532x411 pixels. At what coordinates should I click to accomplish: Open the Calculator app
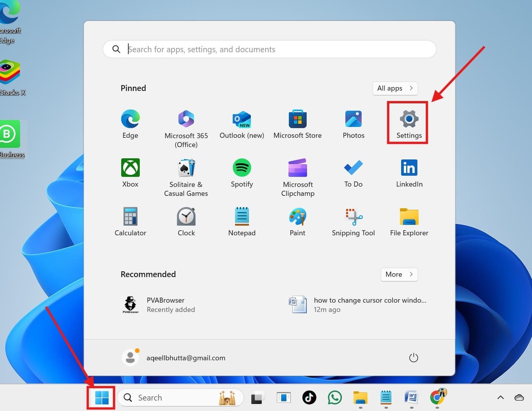[130, 221]
